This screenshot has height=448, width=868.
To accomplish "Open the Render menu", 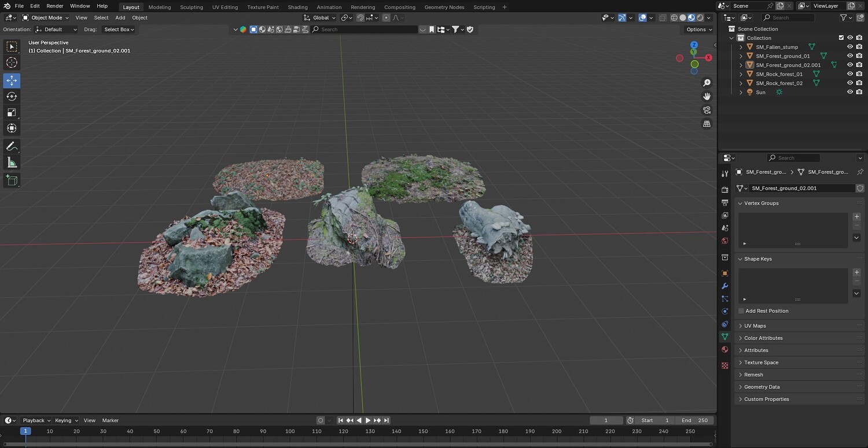I will tap(55, 6).
